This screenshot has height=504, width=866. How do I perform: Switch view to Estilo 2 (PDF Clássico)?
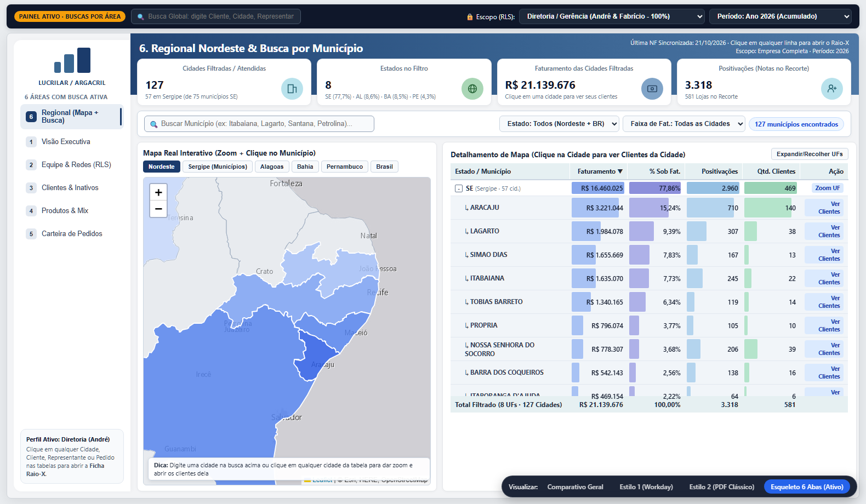[x=722, y=487]
